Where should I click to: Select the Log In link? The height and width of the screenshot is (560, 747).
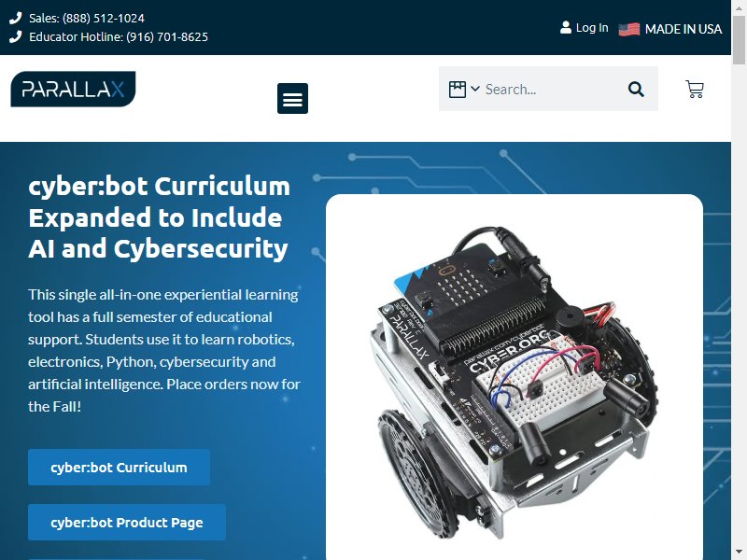[x=592, y=28]
